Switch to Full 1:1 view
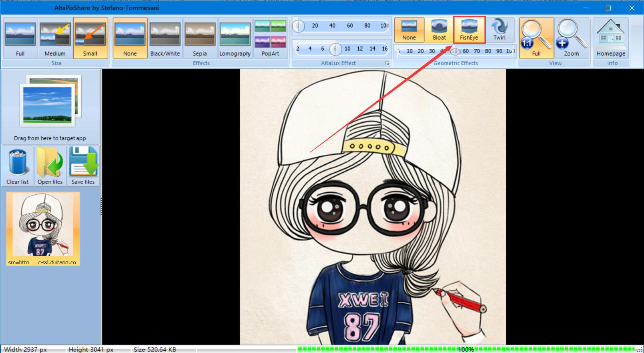 coord(536,38)
